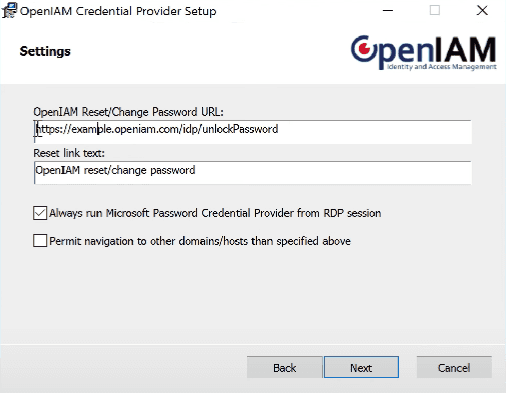
Task: Go to the next setup step
Action: 361,367
